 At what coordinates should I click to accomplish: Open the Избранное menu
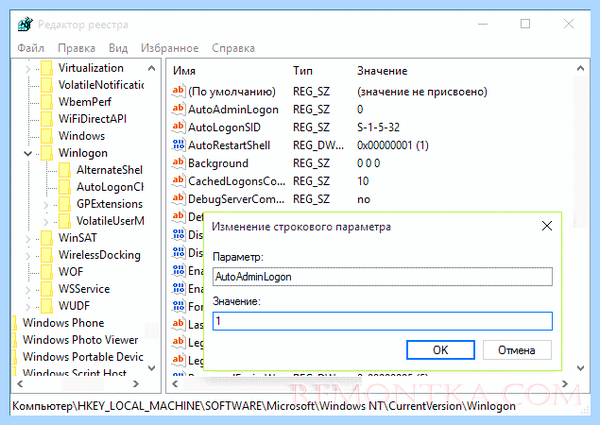[x=170, y=48]
